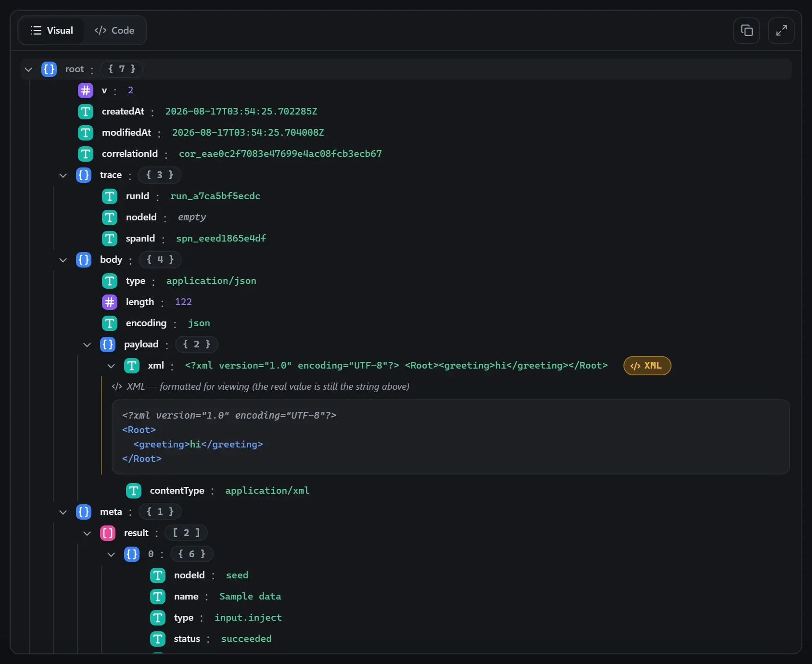
Task: Select the modifiedAt timestamp value
Action: click(x=248, y=133)
